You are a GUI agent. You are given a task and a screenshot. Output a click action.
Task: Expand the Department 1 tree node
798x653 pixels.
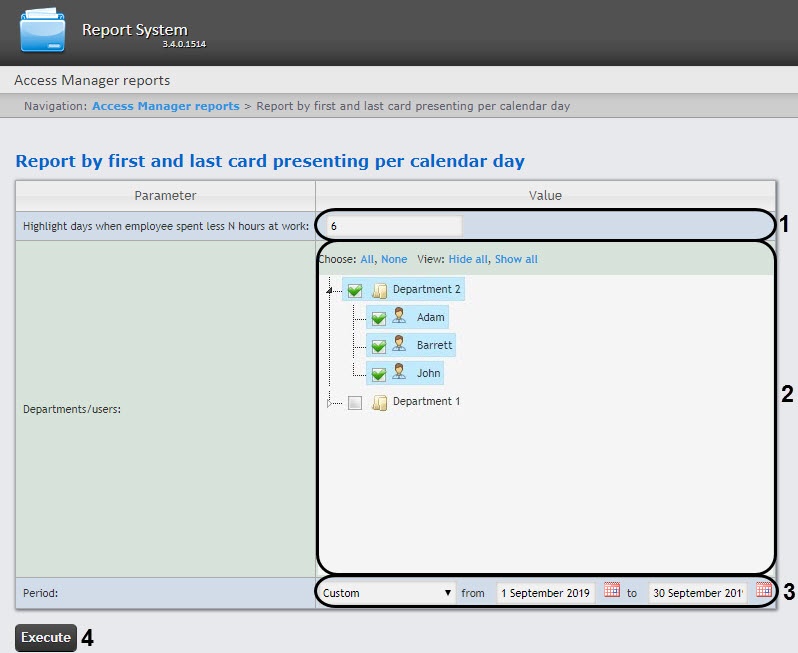329,403
